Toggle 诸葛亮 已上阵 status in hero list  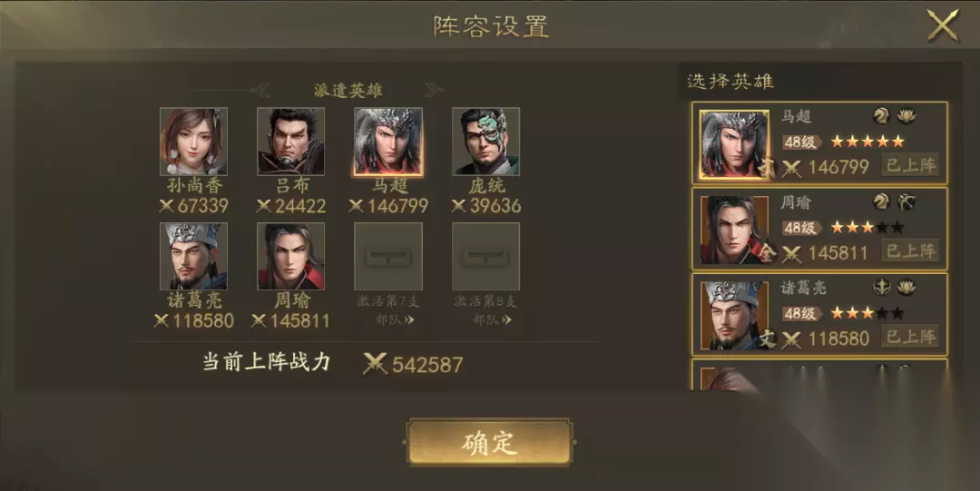tap(911, 337)
